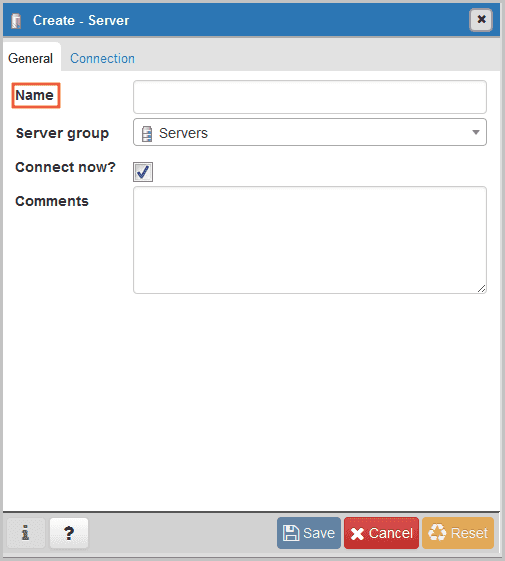Cancel server creation
505x561 pixels.
pyautogui.click(x=381, y=533)
